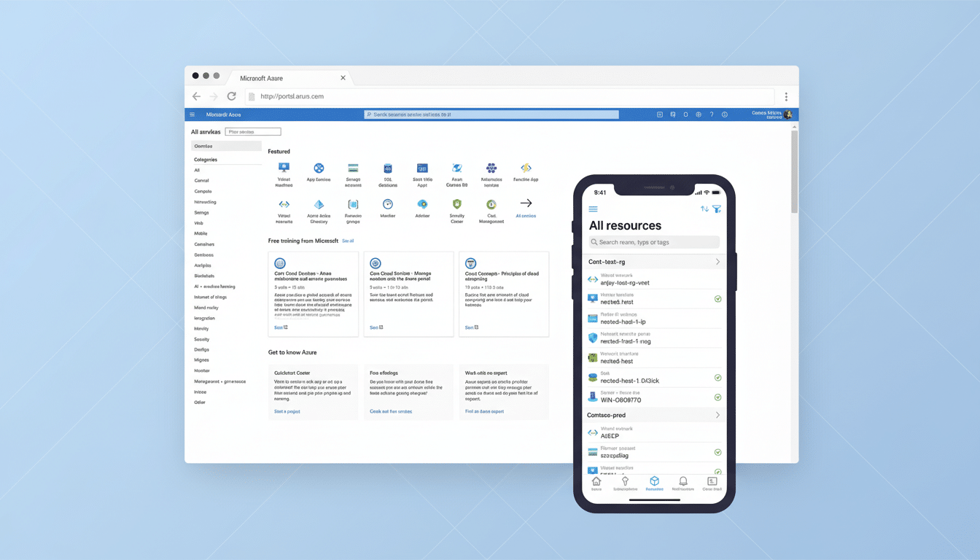Follow the All services link
Image resolution: width=980 pixels, height=560 pixels.
pyautogui.click(x=526, y=211)
